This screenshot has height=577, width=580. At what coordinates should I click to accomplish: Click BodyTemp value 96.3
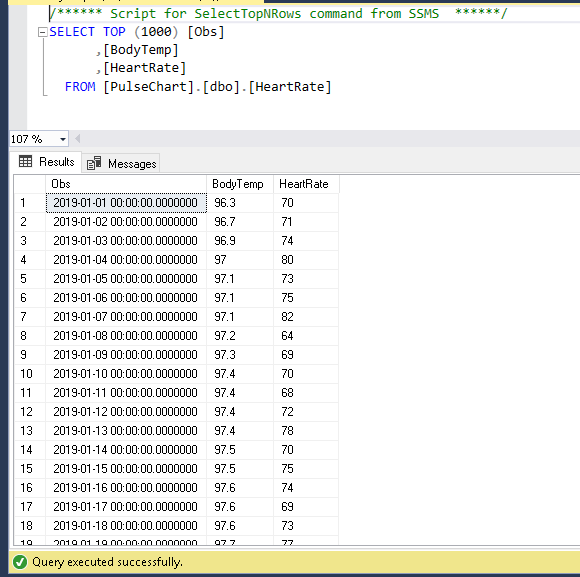tap(240, 203)
